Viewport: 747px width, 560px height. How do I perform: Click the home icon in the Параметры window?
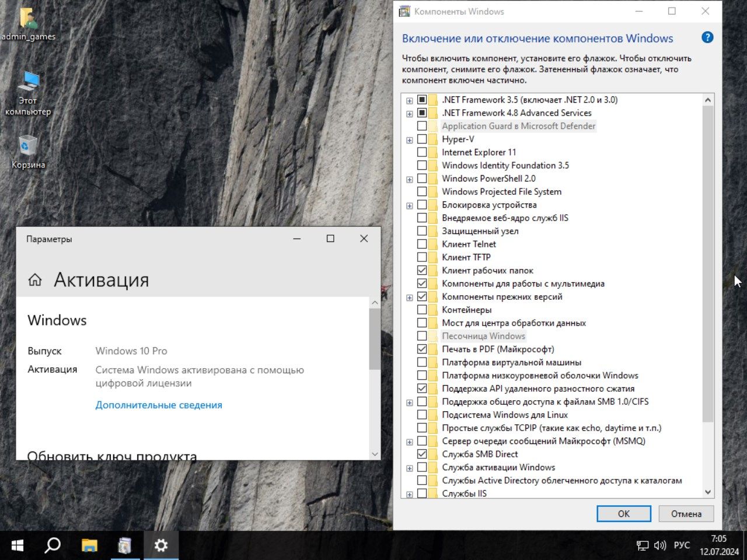click(x=35, y=279)
